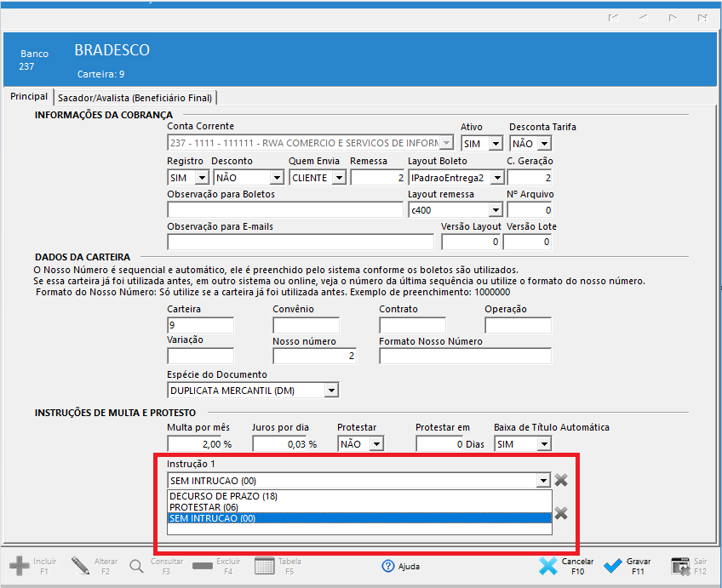This screenshot has width=722, height=588.
Task: Clear the second instruction with its X icon
Action: point(561,513)
